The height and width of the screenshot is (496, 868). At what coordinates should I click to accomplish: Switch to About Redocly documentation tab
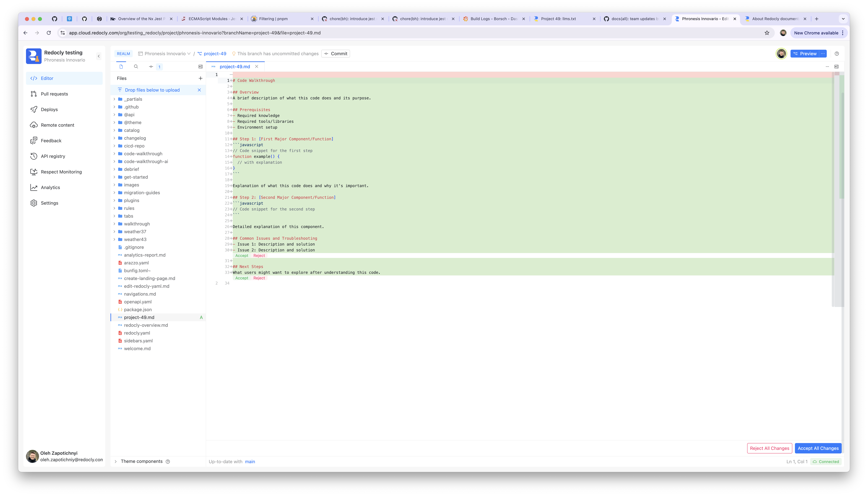tap(776, 19)
